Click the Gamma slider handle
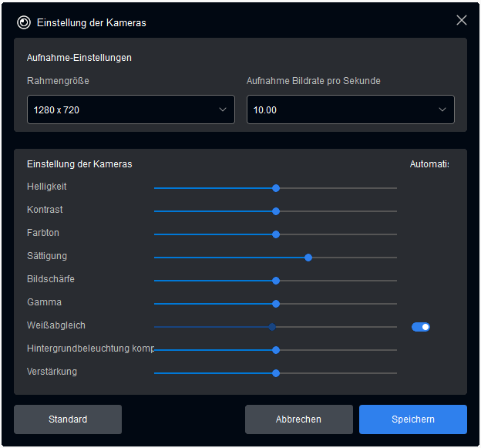481x448 pixels. [x=276, y=304]
